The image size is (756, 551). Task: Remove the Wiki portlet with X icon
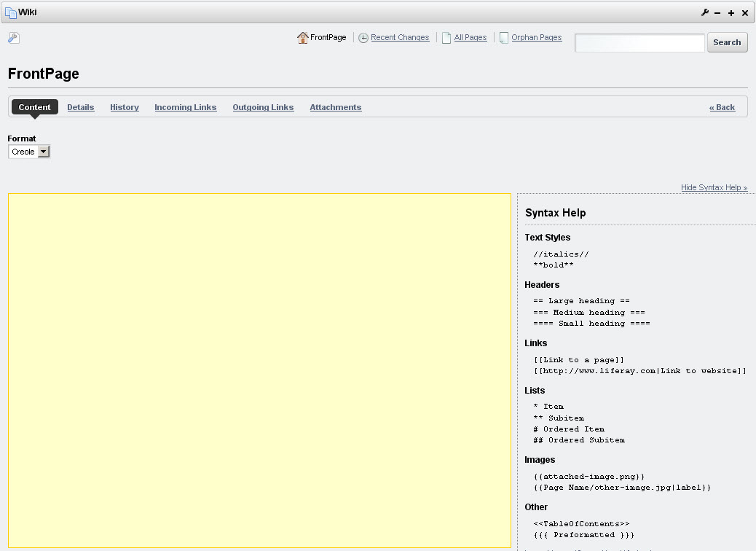point(745,13)
